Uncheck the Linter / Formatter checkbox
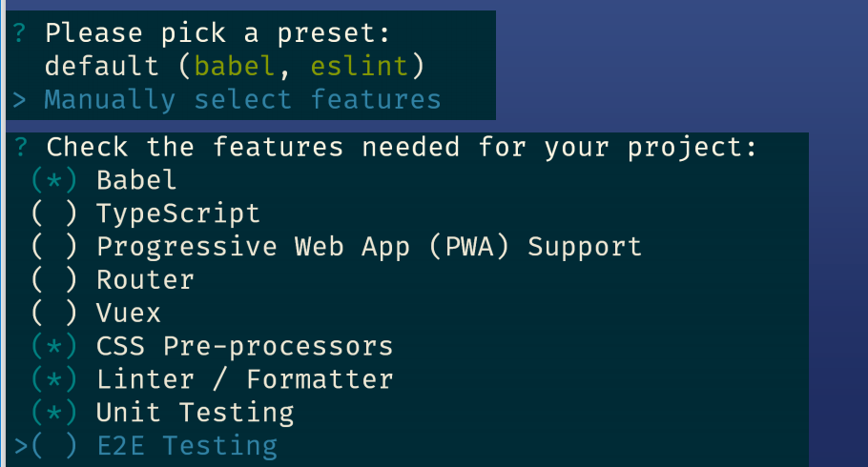Screen dimensions: 868x467 (x=54, y=379)
